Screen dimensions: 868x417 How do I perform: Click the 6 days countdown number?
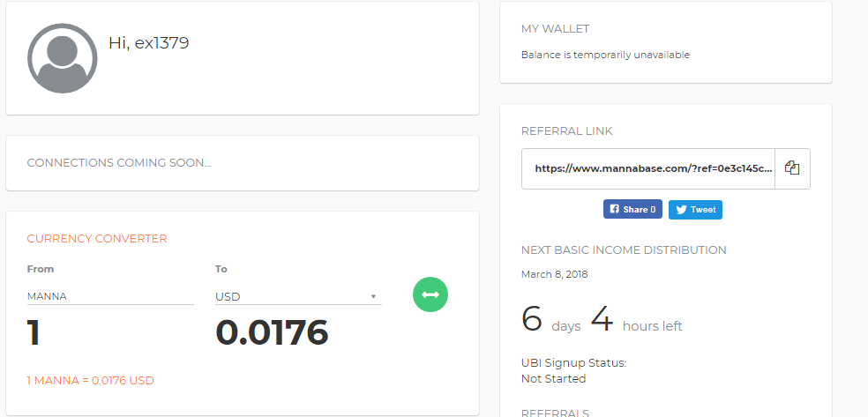point(531,319)
